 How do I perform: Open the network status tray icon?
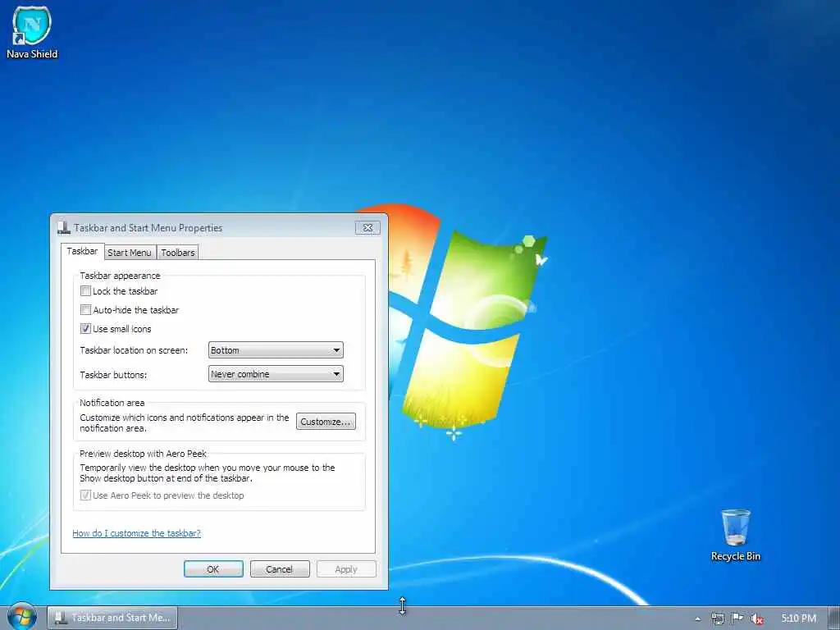pos(717,619)
